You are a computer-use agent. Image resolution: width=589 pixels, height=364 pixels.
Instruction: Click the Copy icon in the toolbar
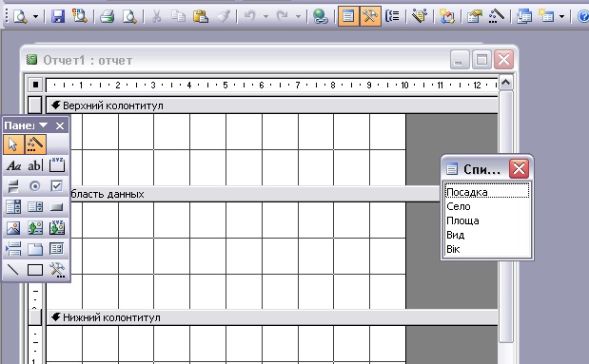coord(179,16)
